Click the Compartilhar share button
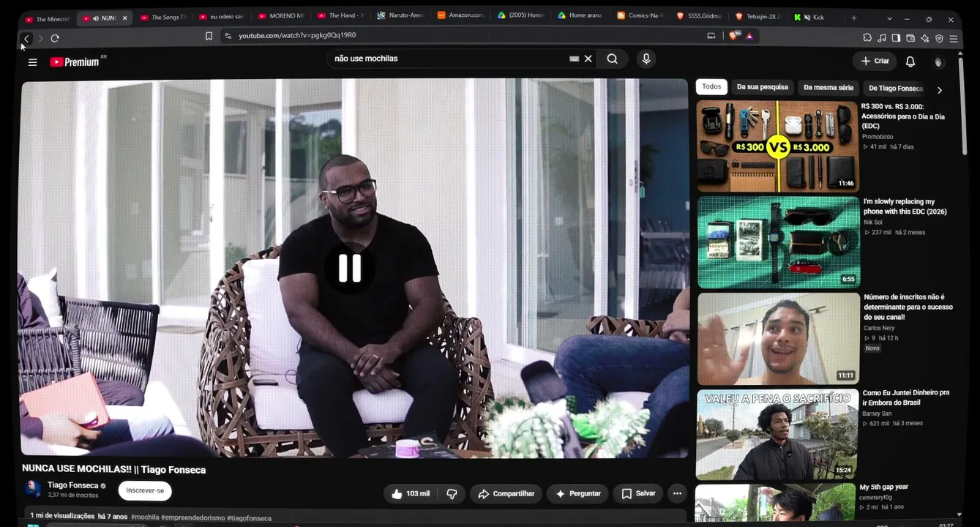 [506, 494]
